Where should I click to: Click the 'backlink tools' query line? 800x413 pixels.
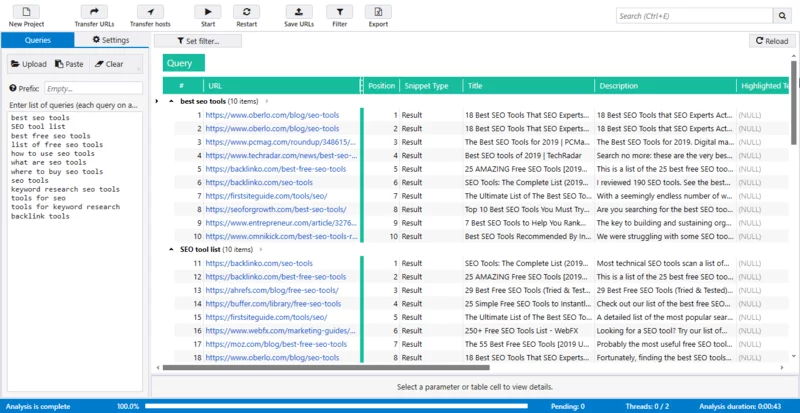coord(40,216)
